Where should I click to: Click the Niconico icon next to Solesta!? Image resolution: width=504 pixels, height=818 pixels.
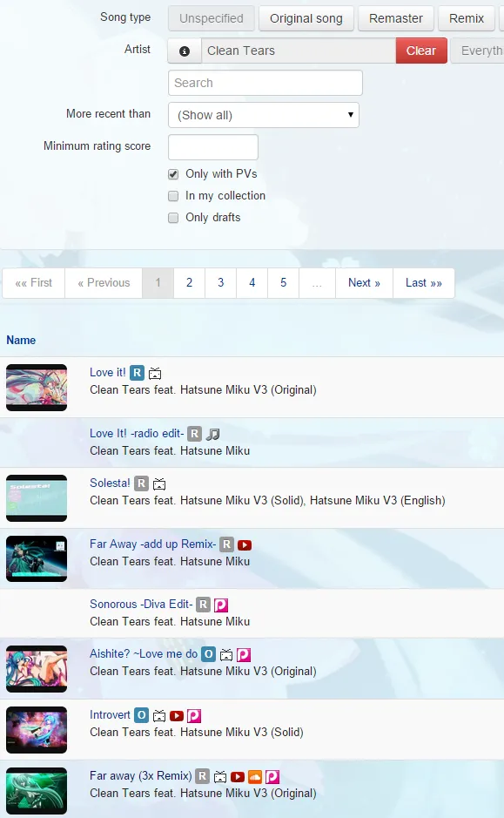(159, 484)
